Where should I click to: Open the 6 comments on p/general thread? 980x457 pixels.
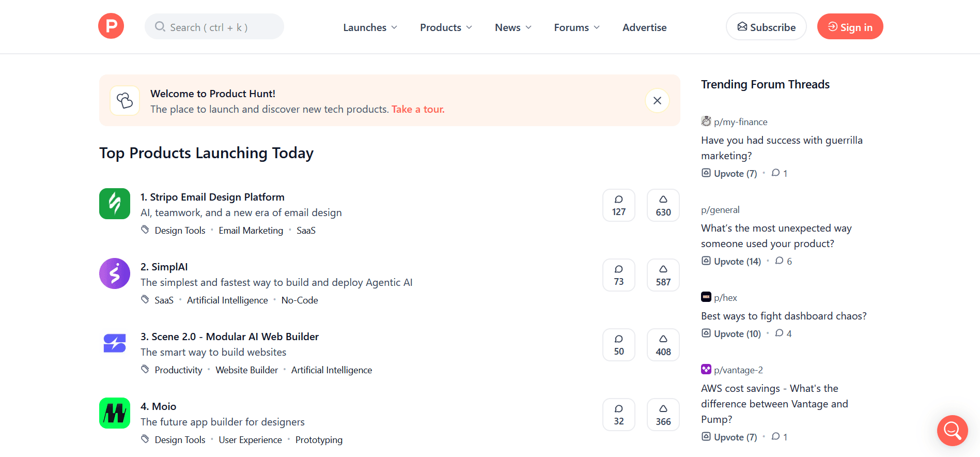pos(784,262)
